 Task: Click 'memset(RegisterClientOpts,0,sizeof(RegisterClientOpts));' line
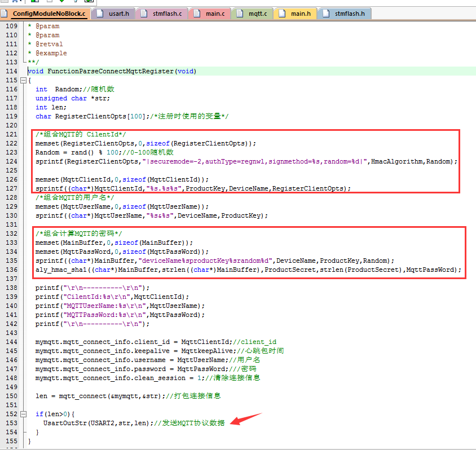click(146, 143)
